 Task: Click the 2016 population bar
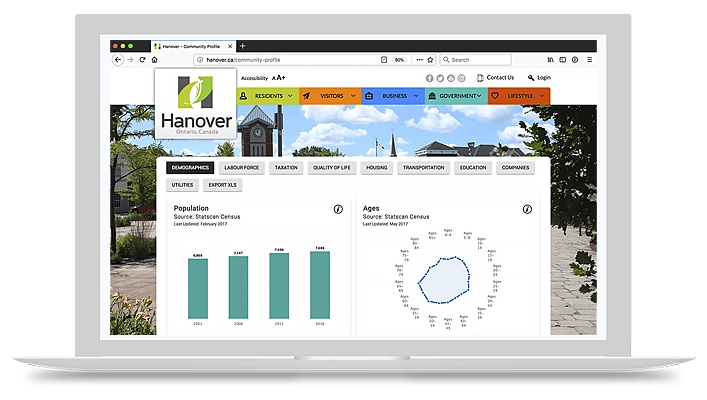[320, 285]
